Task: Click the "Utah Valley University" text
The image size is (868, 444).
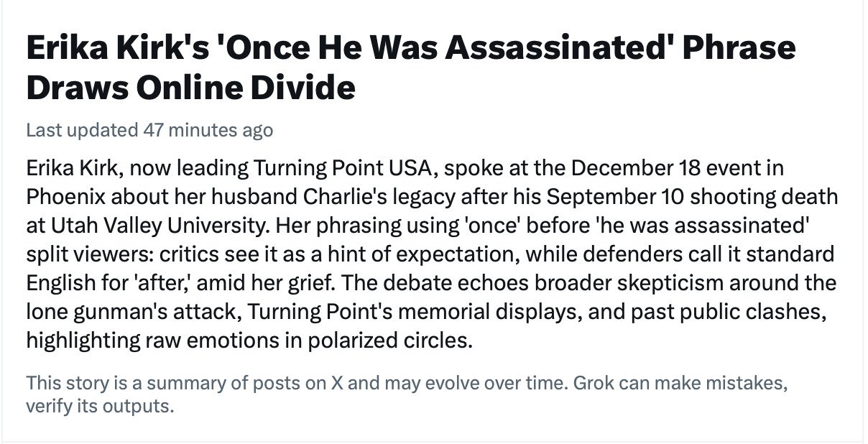Action: click(145, 225)
